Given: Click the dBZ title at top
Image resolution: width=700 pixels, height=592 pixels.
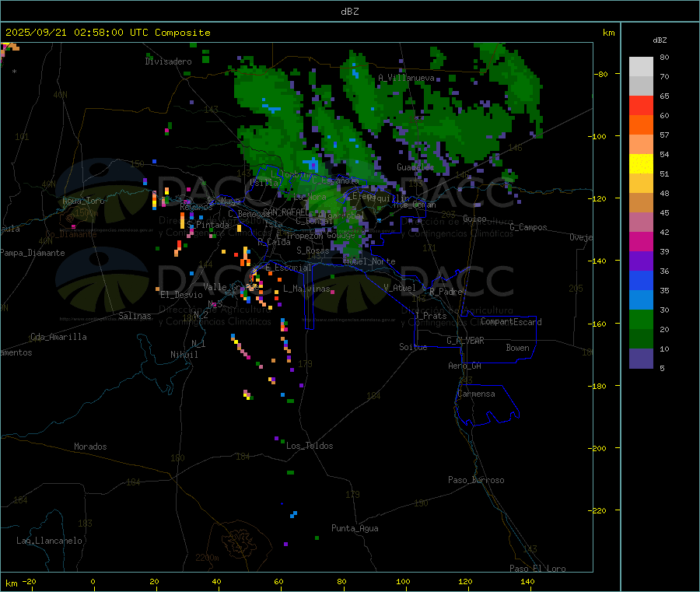Looking at the screenshot, I should [349, 12].
